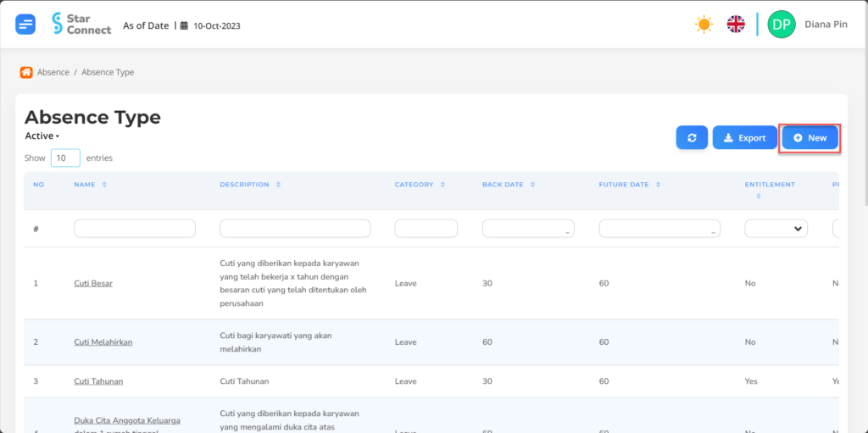Sort by the Category column arrows
This screenshot has width=868, height=433.
442,185
